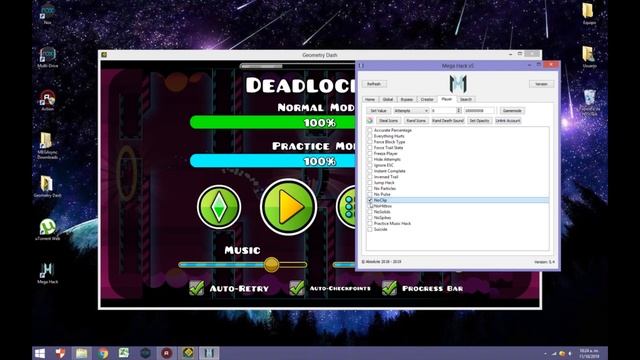Viewport: 640px width, 360px height.
Task: Click the Gamemode button
Action: click(512, 111)
